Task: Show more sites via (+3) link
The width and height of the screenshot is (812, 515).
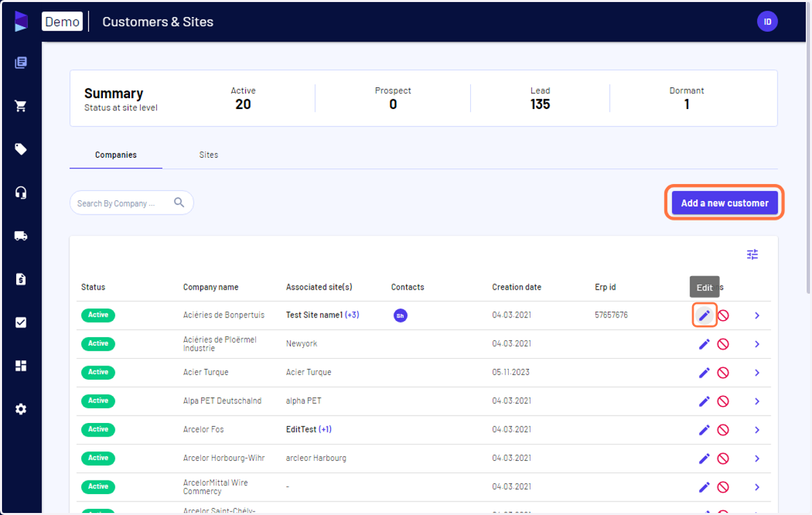Action: [352, 315]
